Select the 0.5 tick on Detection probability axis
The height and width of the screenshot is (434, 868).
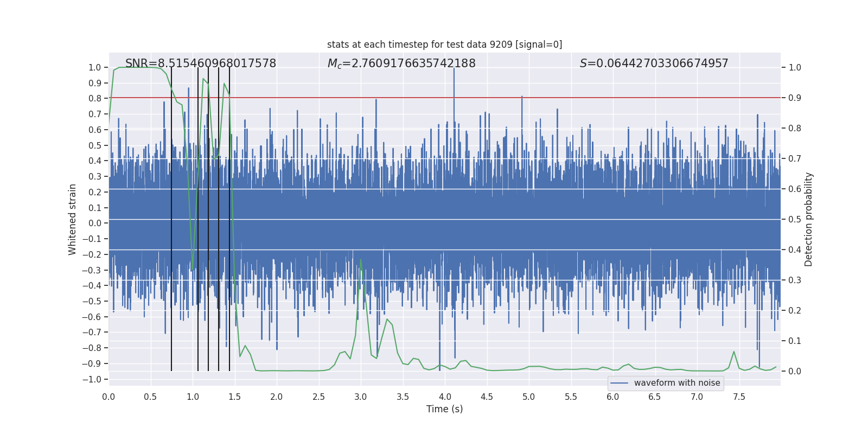coord(795,220)
